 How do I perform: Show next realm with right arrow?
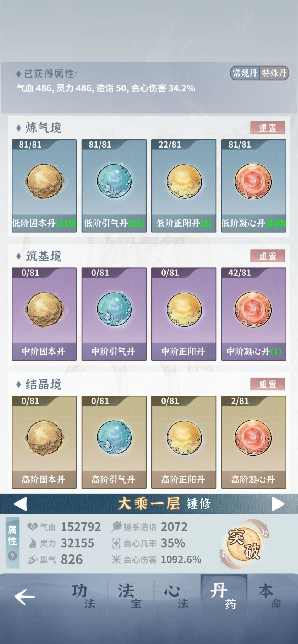tap(278, 504)
